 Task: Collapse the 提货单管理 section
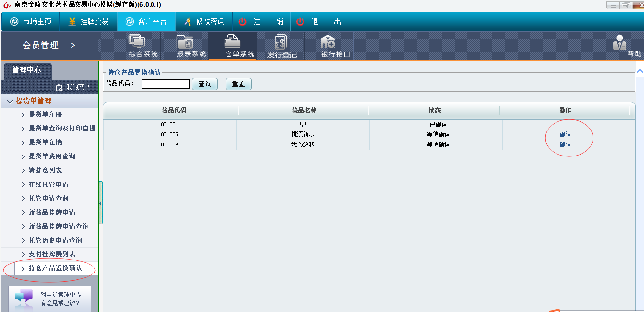49,101
